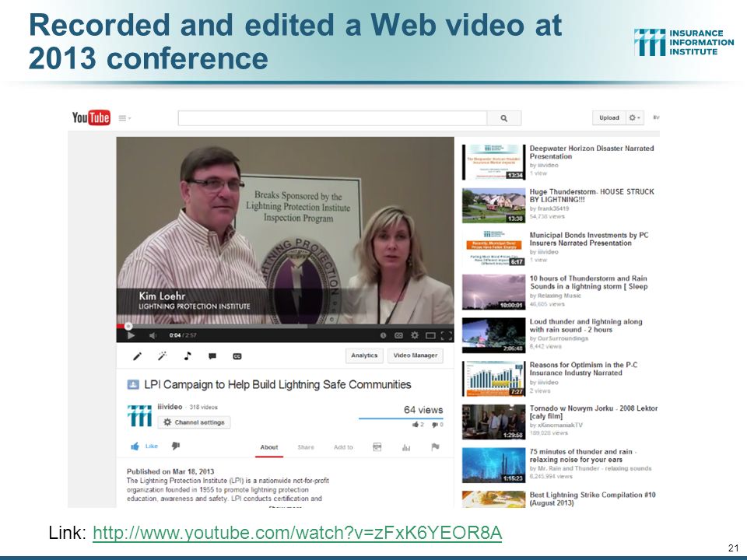
Task: Open the statistics bar chart icon
Action: pyautogui.click(x=406, y=447)
